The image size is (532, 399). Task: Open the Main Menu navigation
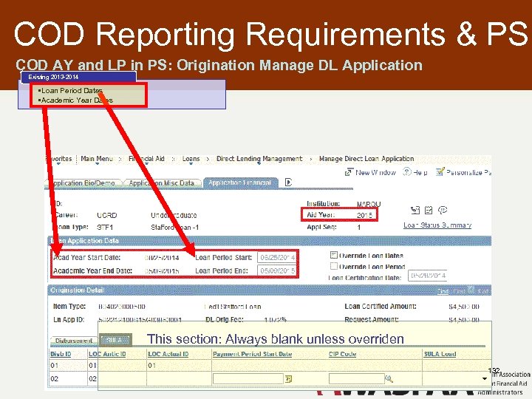(x=97, y=159)
